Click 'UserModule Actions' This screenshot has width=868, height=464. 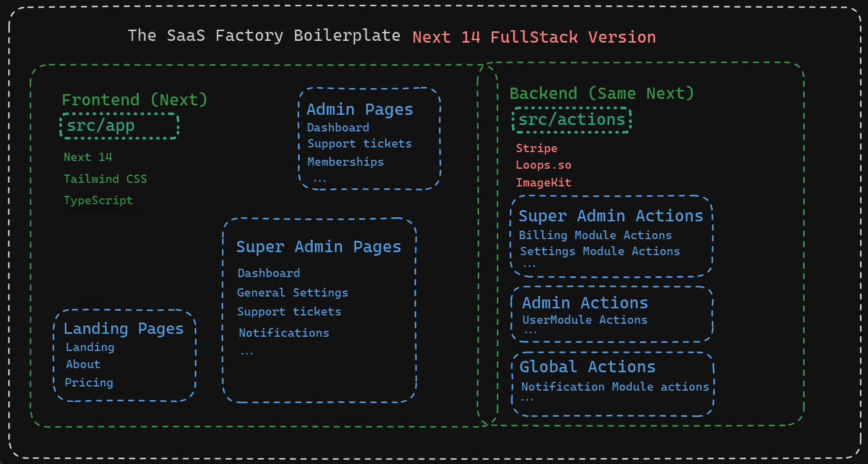[585, 320]
